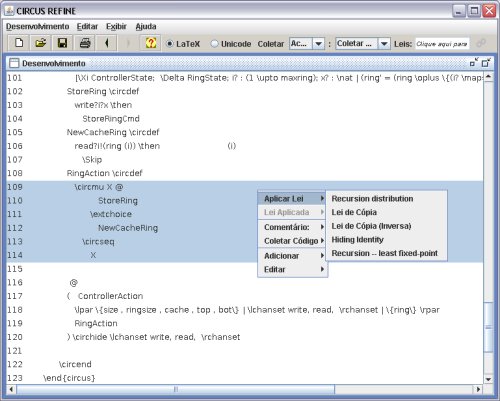Maximize the Desenvolvimento internal panel

click(486, 62)
